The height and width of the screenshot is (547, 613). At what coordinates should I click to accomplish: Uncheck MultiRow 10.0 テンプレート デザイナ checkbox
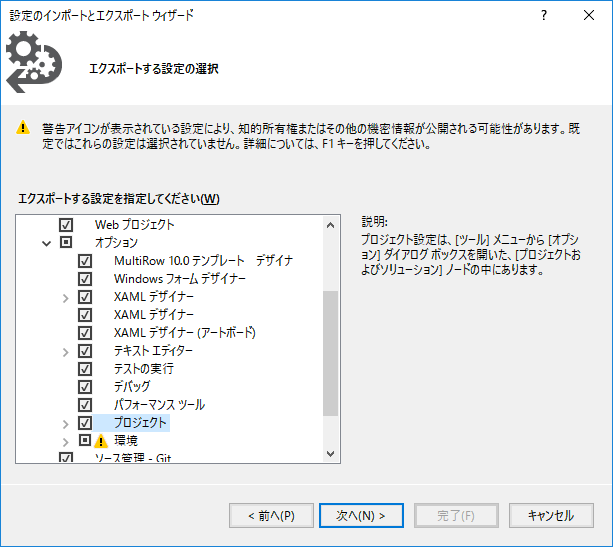[85, 261]
